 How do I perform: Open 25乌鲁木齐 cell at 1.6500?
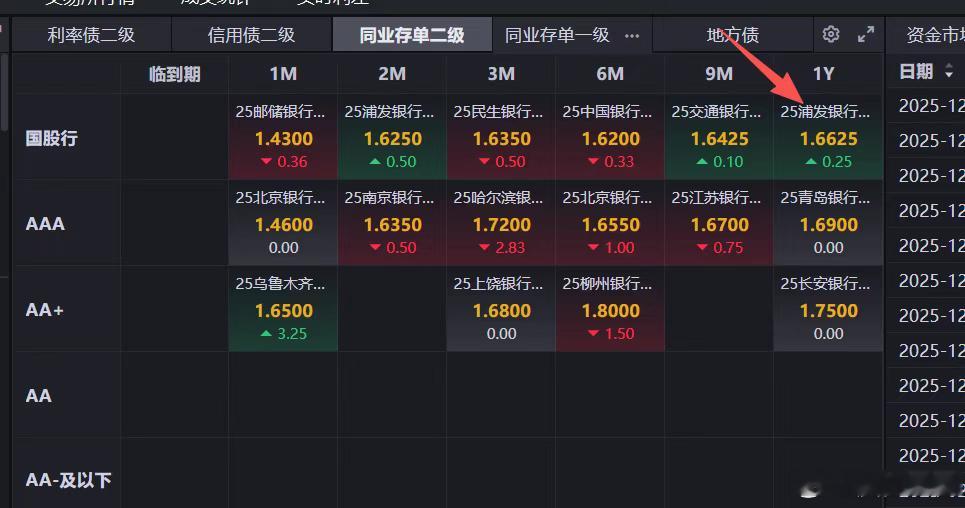coord(283,308)
